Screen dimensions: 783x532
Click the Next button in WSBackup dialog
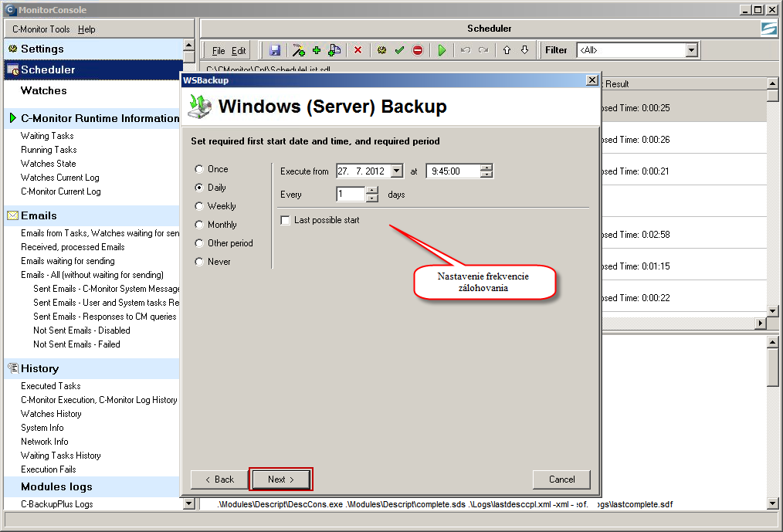coord(281,479)
